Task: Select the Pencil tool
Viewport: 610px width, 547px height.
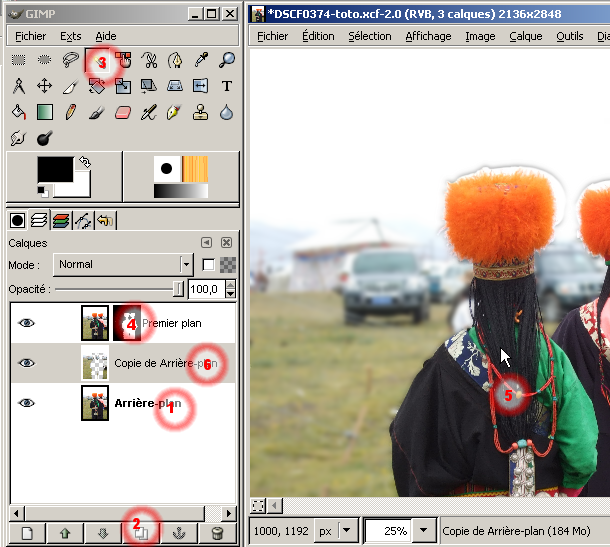Action: pyautogui.click(x=70, y=112)
